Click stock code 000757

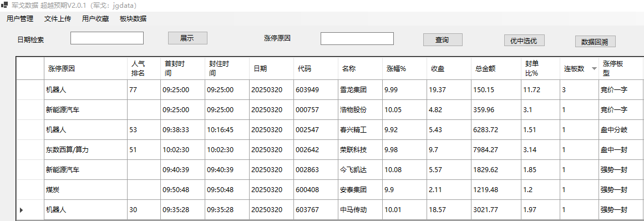[x=316, y=110]
